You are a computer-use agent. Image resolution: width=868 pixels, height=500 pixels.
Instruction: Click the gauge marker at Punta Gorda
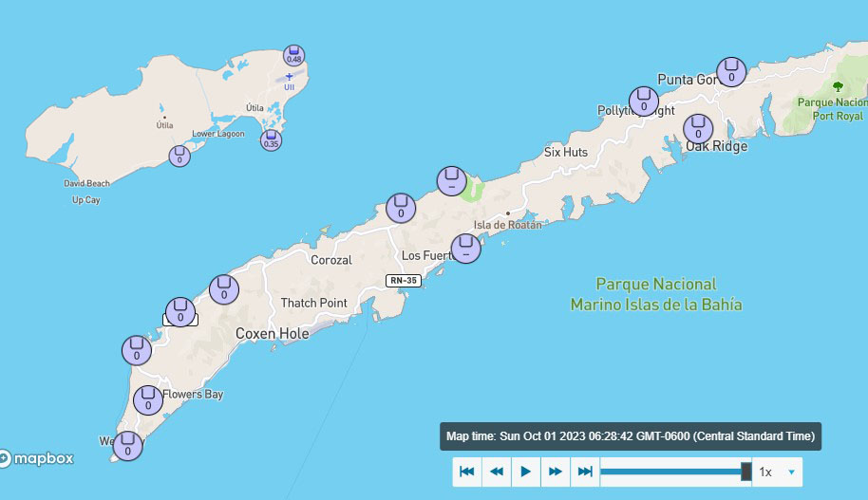point(730,71)
